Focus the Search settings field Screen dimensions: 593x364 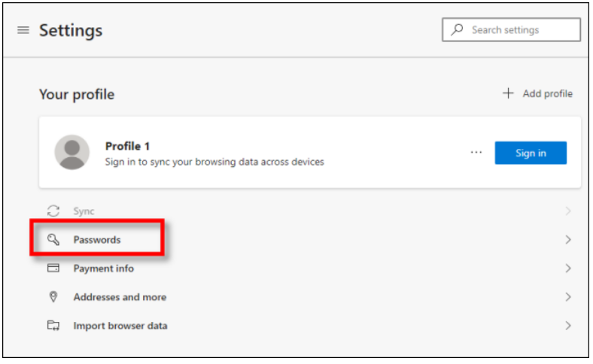511,29
